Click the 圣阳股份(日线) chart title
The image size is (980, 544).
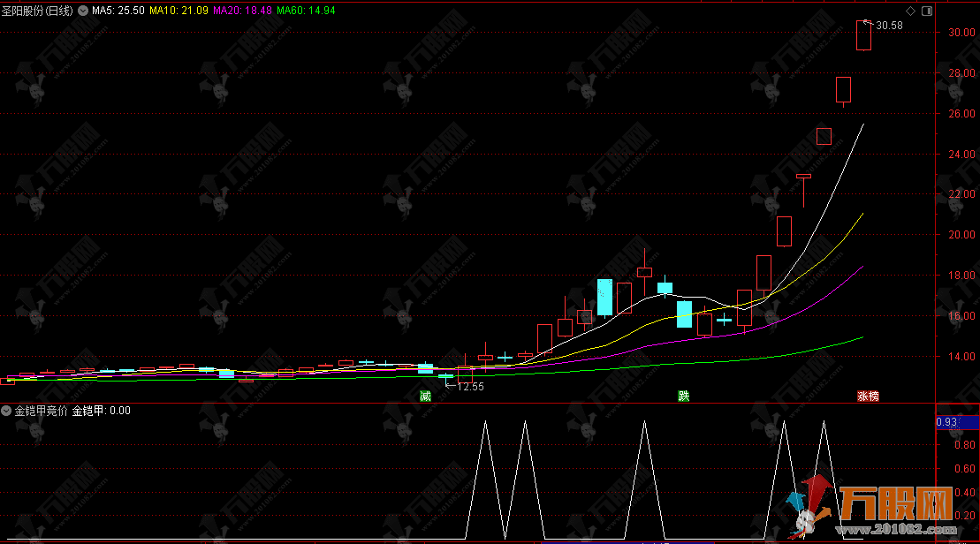click(38, 11)
